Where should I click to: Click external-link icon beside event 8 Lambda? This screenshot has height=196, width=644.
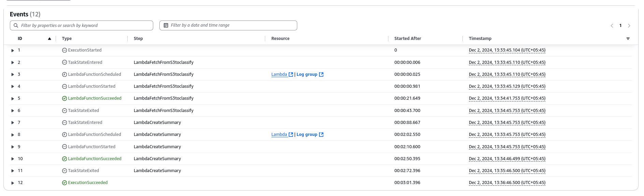[291, 135]
